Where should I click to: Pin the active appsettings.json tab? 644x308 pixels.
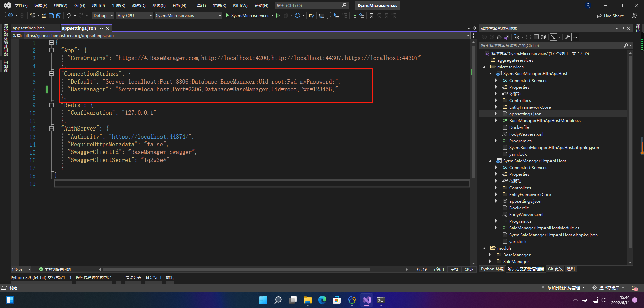(x=102, y=28)
